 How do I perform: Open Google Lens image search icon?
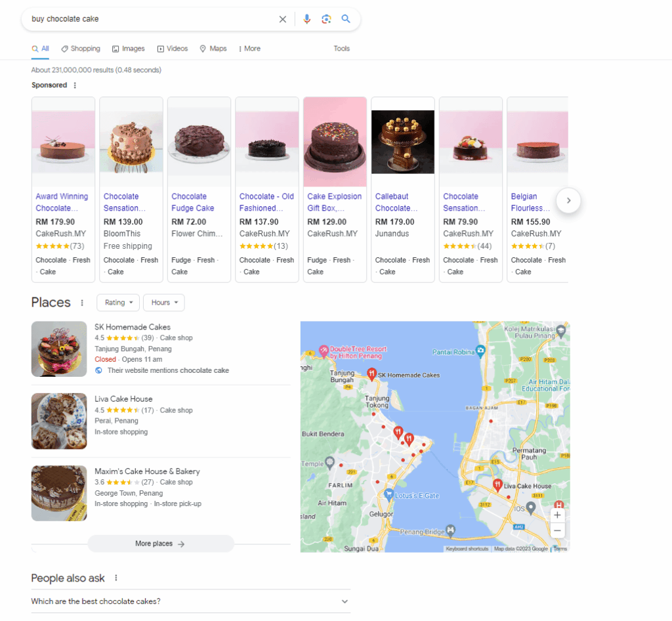click(326, 19)
